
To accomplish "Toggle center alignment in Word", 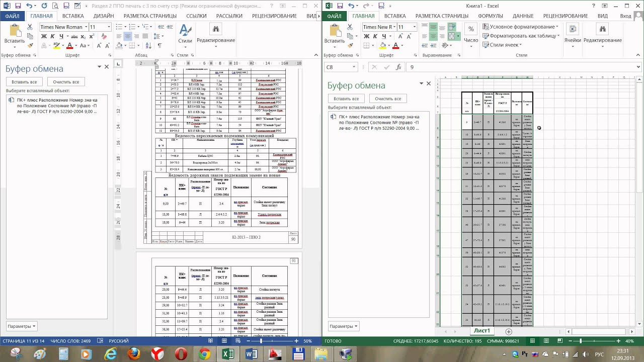I will click(x=128, y=36).
